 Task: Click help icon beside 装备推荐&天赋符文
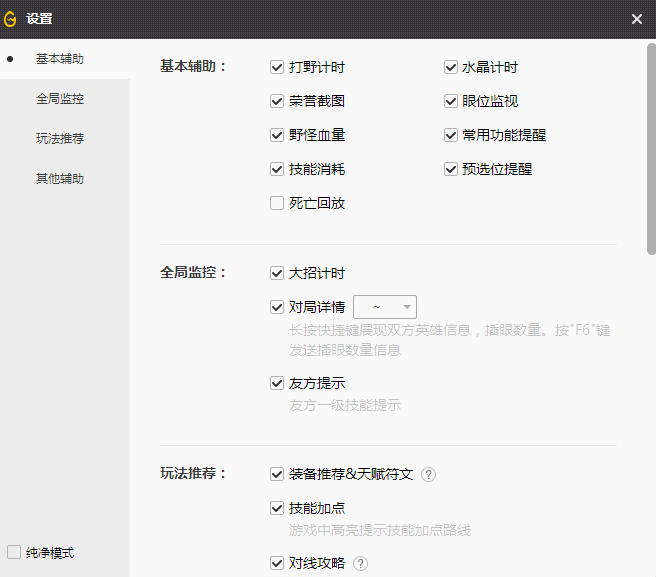429,474
